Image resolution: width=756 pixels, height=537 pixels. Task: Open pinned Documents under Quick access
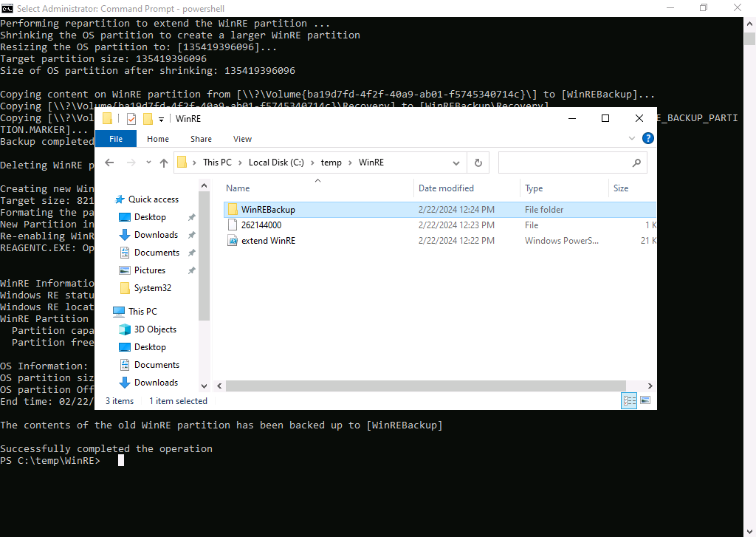[x=157, y=253]
